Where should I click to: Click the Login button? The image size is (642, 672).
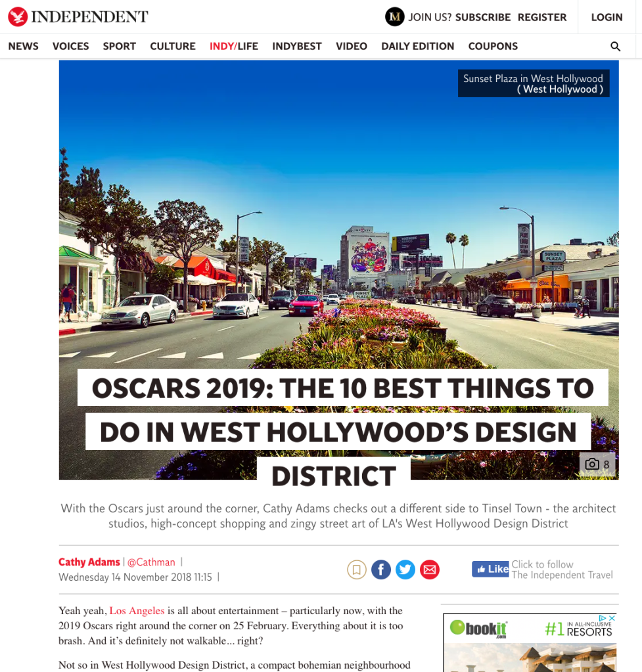pyautogui.click(x=606, y=17)
